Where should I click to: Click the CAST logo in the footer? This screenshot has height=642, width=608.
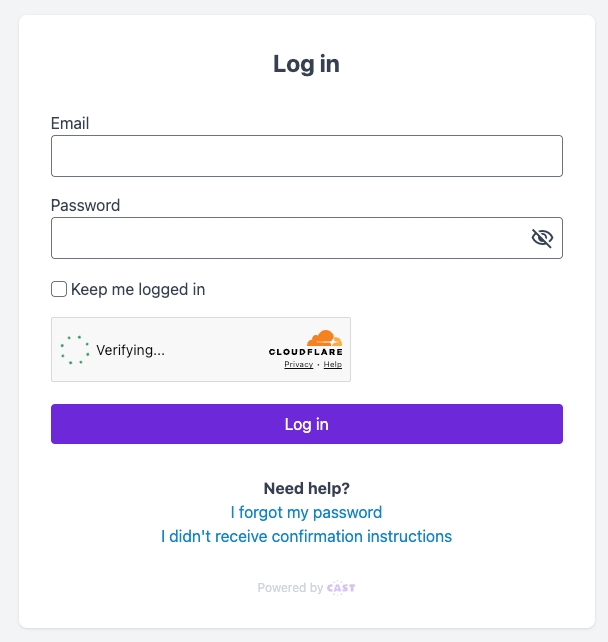[341, 588]
